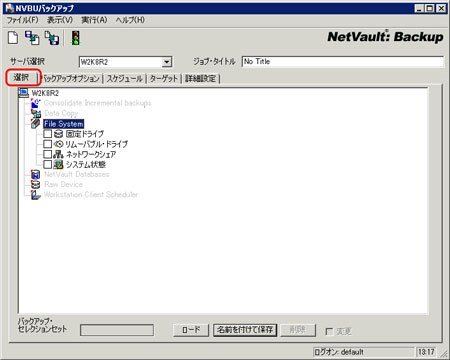Open the 表示(V) menu
This screenshot has height=360, width=450.
pyautogui.click(x=60, y=20)
